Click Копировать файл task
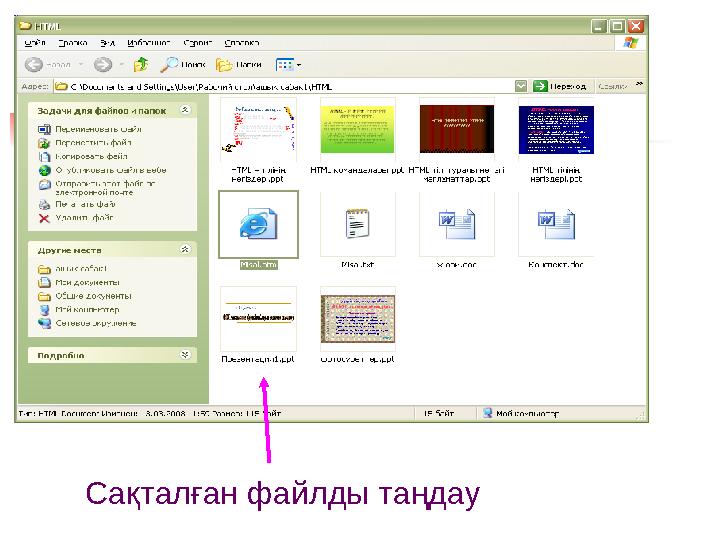 point(91,156)
